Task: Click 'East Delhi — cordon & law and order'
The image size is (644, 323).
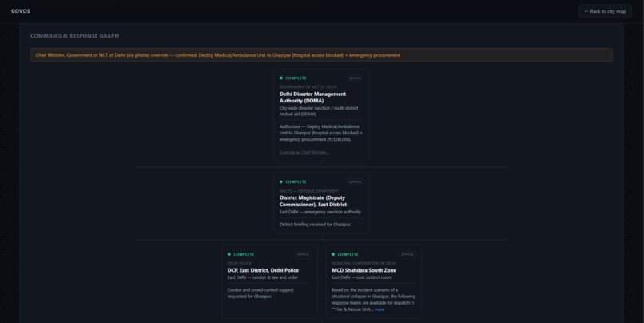Action: pos(263,277)
